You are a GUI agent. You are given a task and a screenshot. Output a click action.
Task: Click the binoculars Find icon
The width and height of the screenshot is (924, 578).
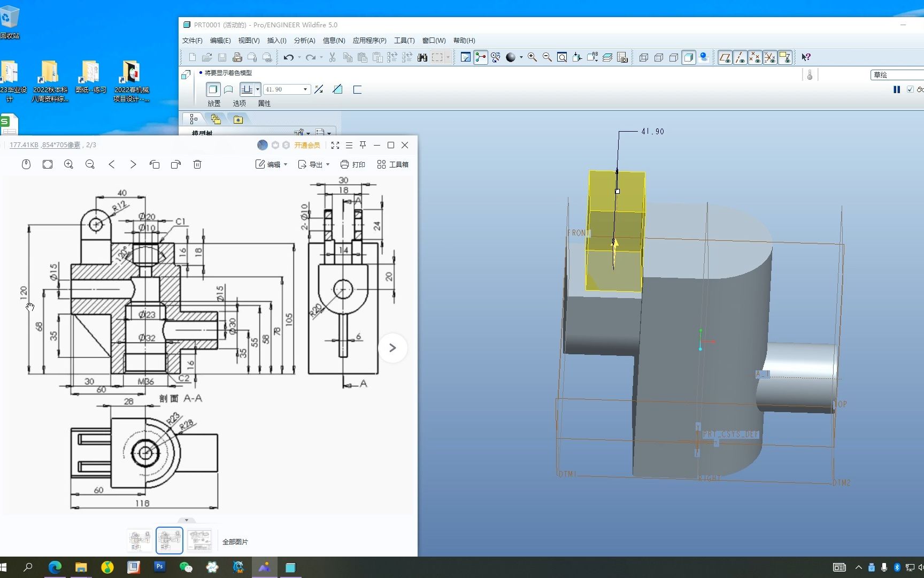(x=422, y=57)
